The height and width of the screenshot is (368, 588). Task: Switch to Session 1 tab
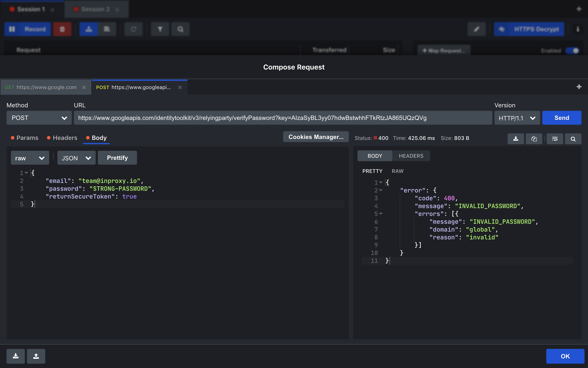32,9
